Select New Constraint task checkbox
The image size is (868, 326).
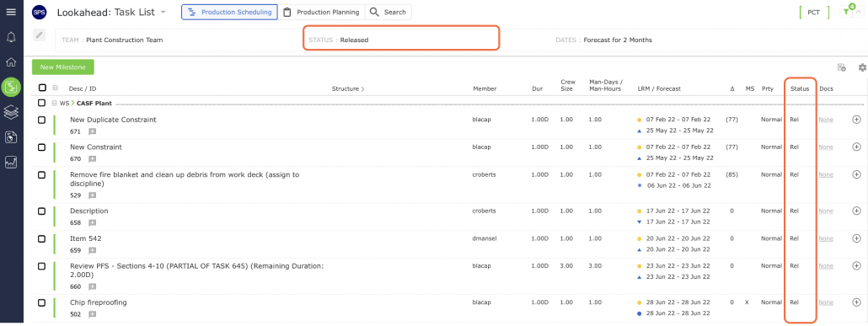point(42,147)
